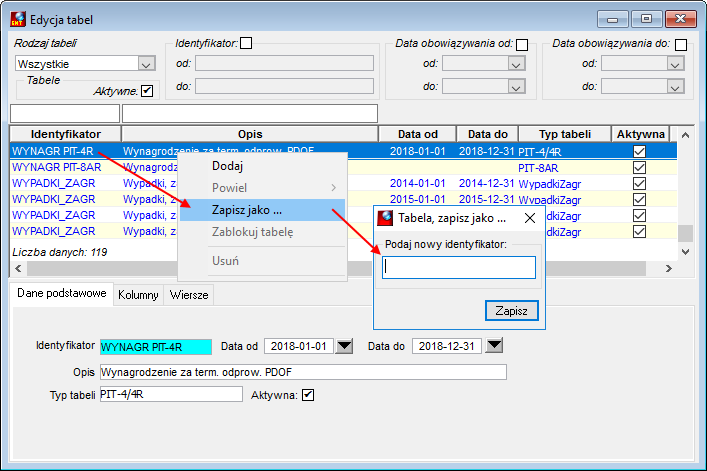Open the Data od calendar dropdown arrow

[x=345, y=346]
